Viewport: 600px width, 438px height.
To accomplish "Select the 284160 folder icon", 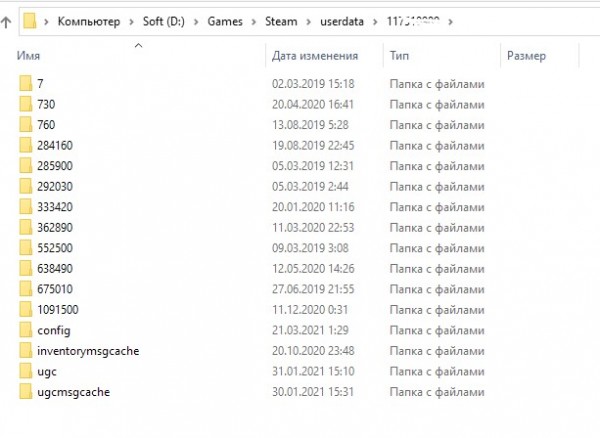I will [x=26, y=145].
